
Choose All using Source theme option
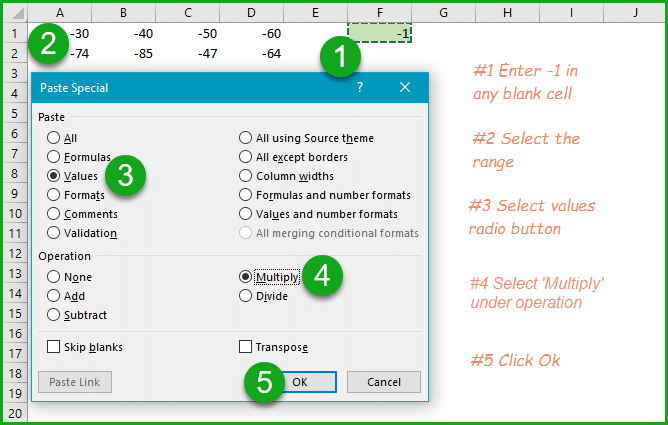coord(246,138)
